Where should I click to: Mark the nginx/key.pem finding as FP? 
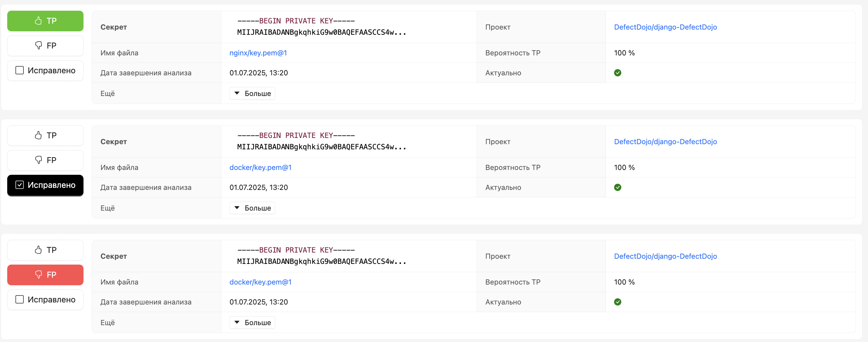click(45, 46)
